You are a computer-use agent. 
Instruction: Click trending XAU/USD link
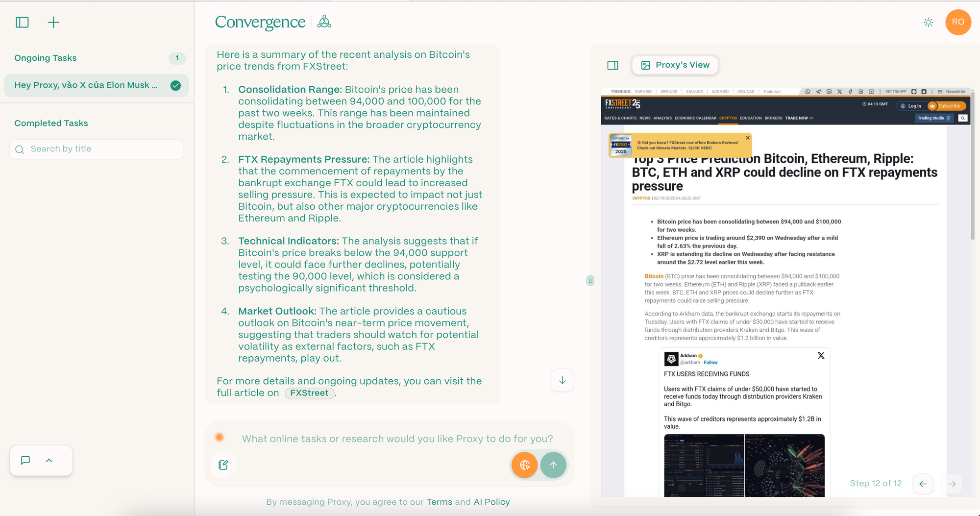click(694, 92)
